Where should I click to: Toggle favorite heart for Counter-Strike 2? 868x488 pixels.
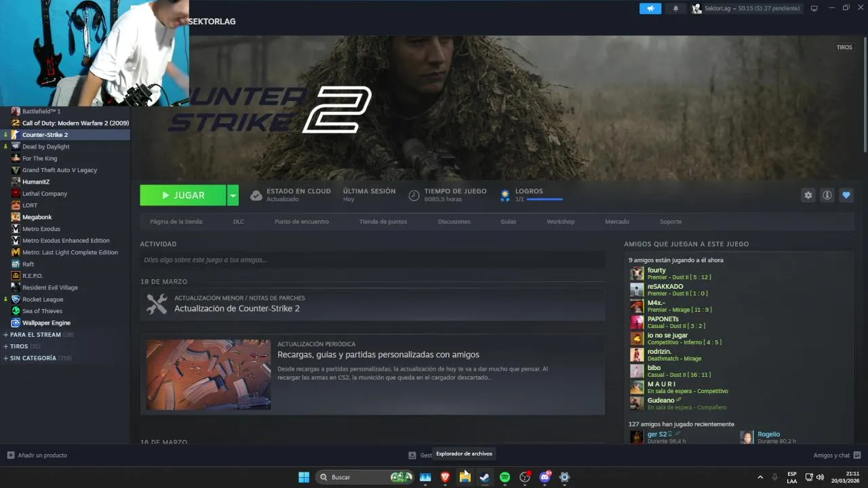846,195
